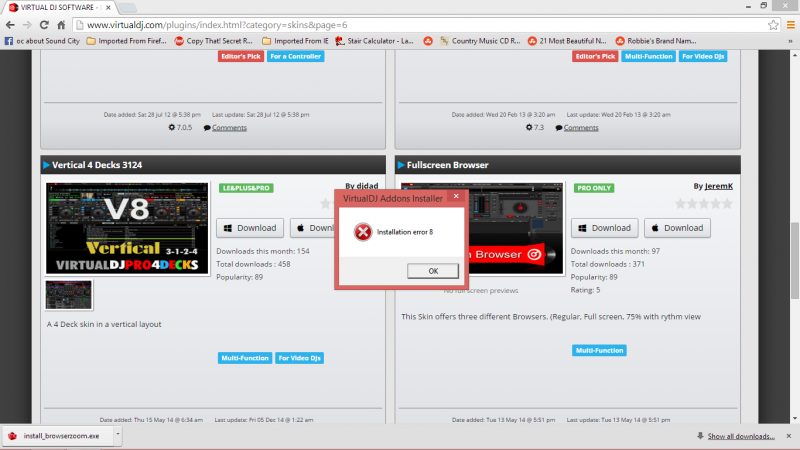Viewport: 800px width, 450px height.
Task: Open Imported From IE bookmark folder
Action: click(x=295, y=41)
